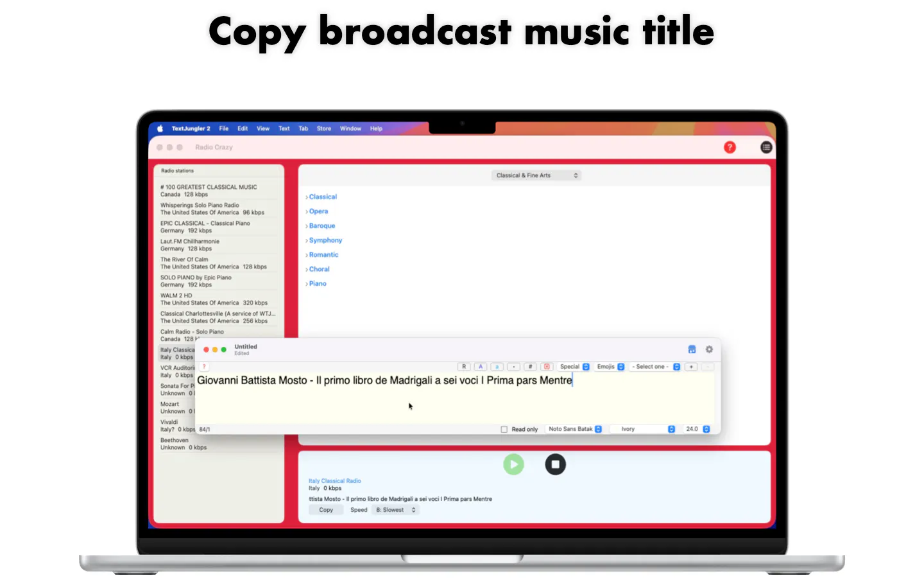Click the '+' button in the editor toolbar
The width and height of the screenshot is (924, 578).
point(691,367)
